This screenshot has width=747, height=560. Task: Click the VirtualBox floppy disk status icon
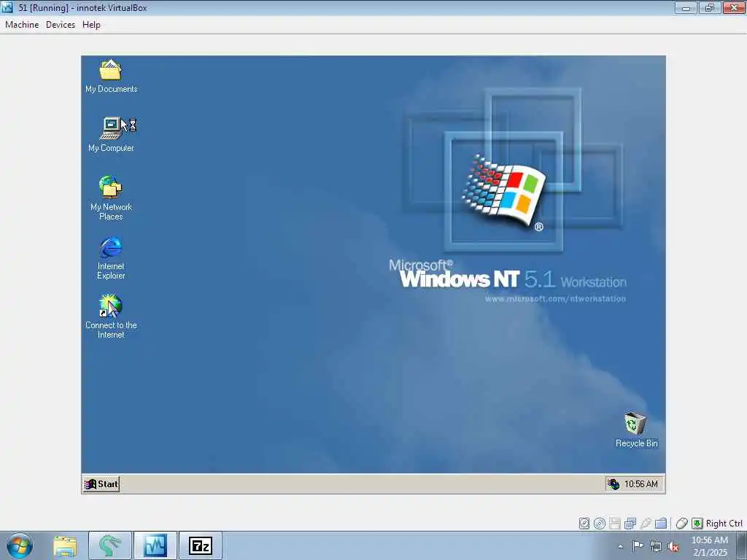point(614,524)
